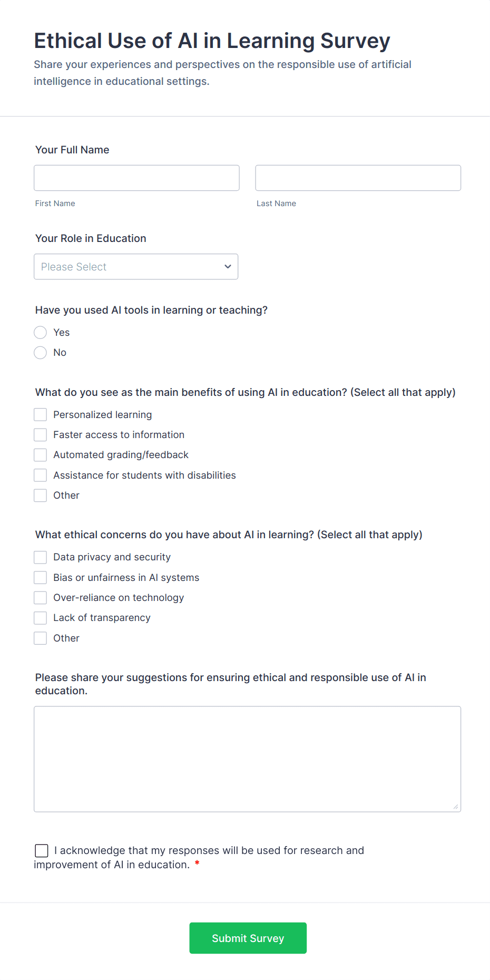This screenshot has height=980, width=490.
Task: Click the suggestions text area
Action: [x=247, y=759]
